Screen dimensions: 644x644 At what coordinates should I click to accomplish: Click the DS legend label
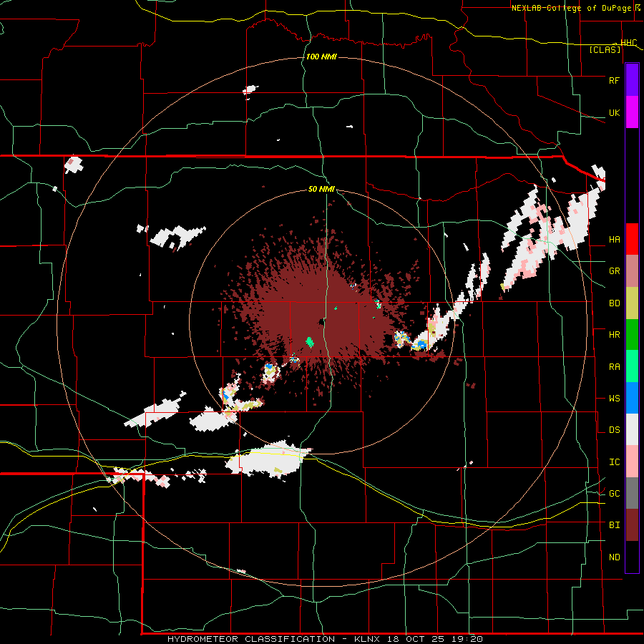point(614,430)
